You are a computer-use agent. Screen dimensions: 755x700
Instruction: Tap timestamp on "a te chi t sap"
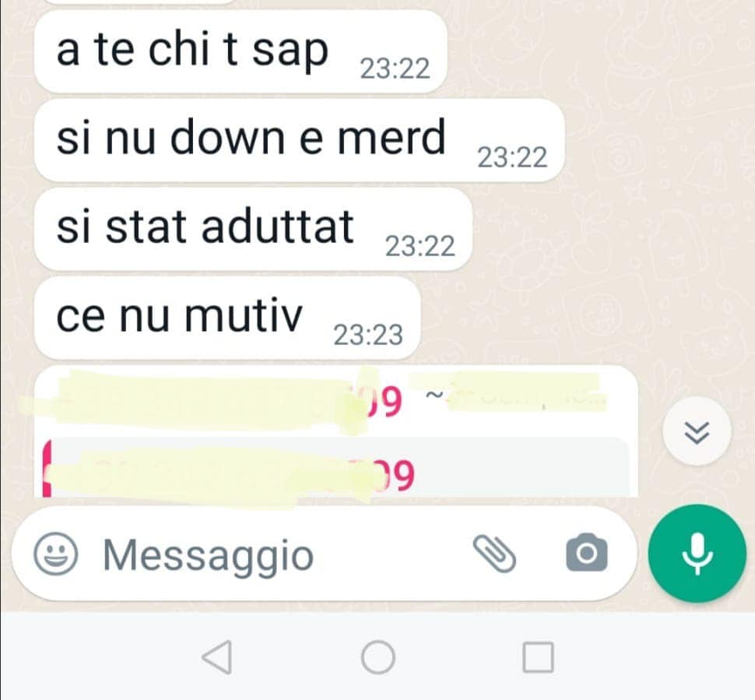click(395, 69)
